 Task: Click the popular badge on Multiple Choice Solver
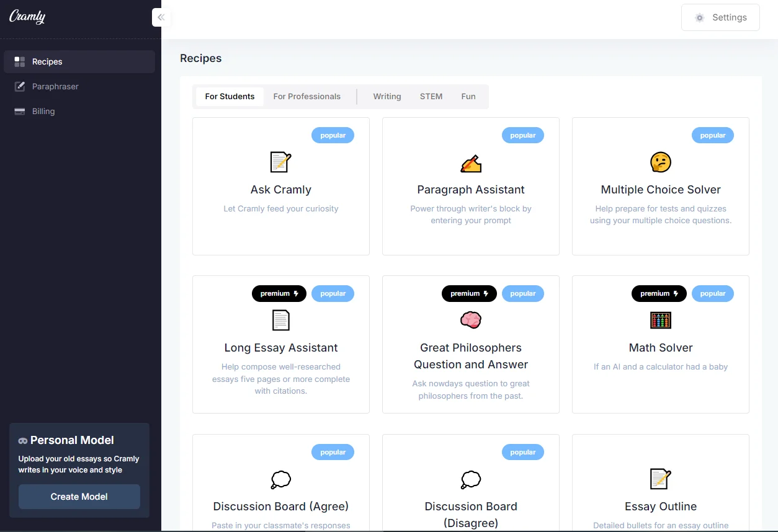[x=713, y=135]
